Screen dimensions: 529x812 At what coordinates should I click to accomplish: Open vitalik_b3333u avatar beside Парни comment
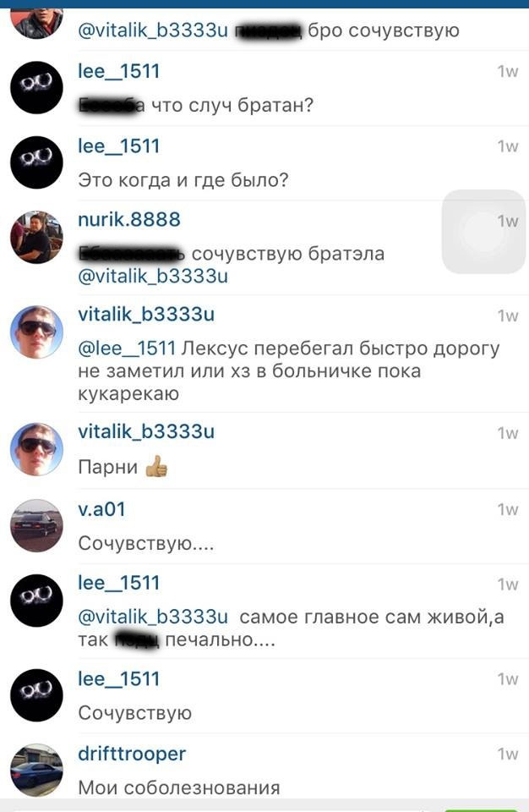[x=36, y=449]
